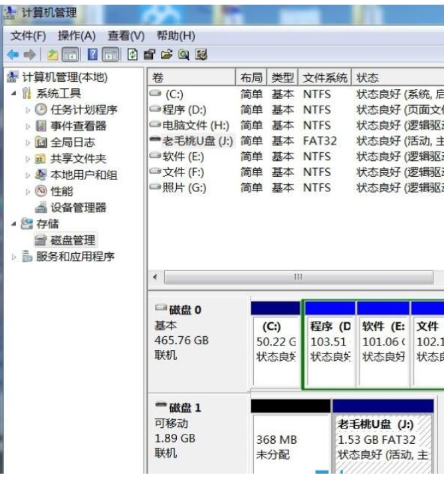Open the 操作(A) menu
Viewport: 448px width, 477px height.
pyautogui.click(x=76, y=35)
